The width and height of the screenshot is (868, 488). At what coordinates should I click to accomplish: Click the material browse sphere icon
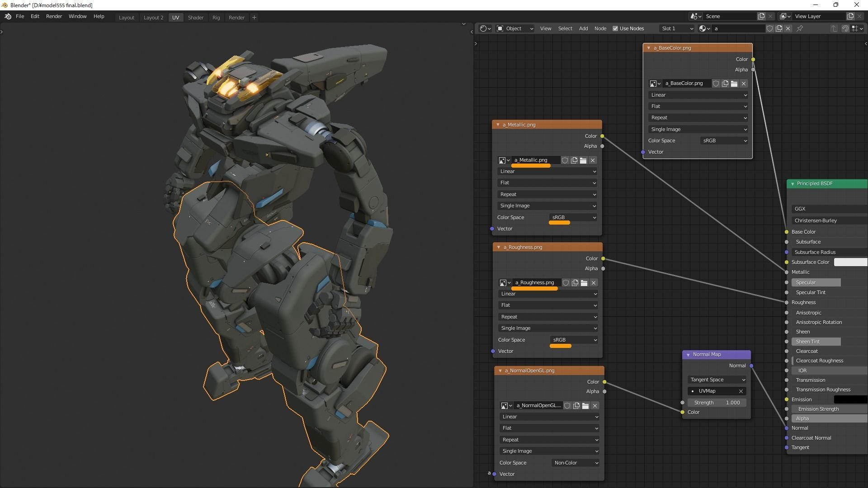[704, 28]
